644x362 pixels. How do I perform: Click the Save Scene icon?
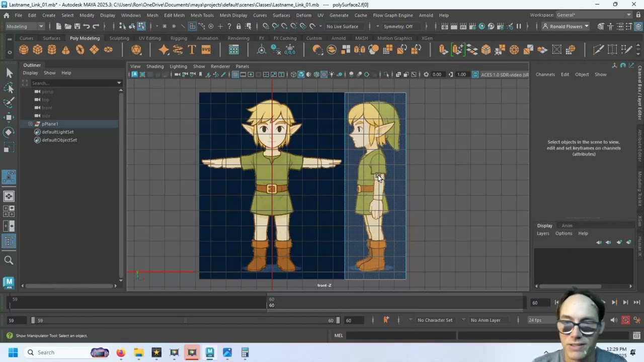click(x=77, y=26)
